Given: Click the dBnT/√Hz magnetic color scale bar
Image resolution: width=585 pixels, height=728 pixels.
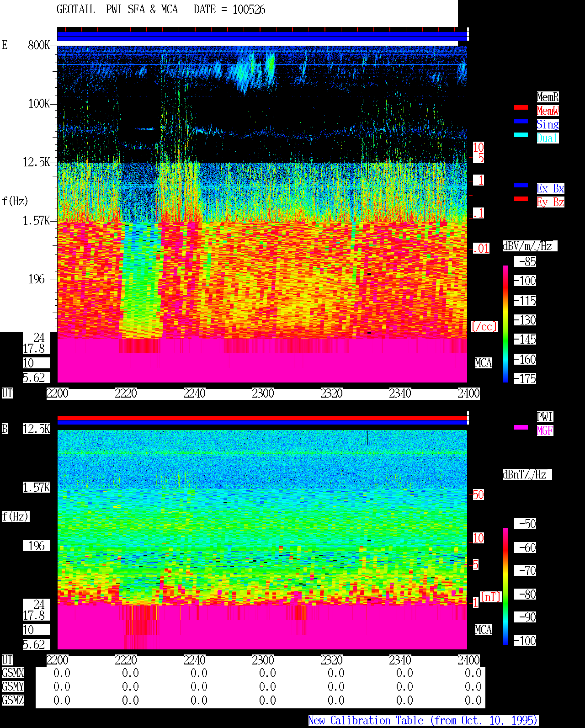Looking at the screenshot, I should pyautogui.click(x=505, y=586).
